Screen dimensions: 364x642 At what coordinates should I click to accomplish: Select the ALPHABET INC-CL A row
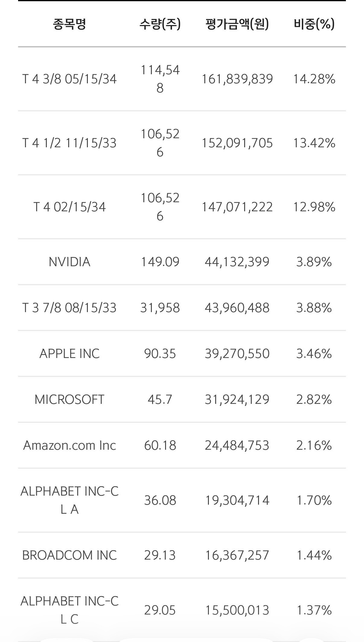tap(182, 500)
